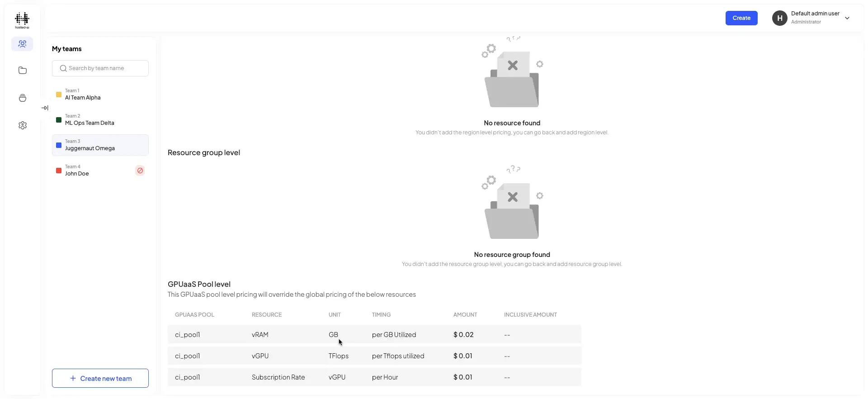868x399 pixels.
Task: Click Create new team
Action: 100,378
